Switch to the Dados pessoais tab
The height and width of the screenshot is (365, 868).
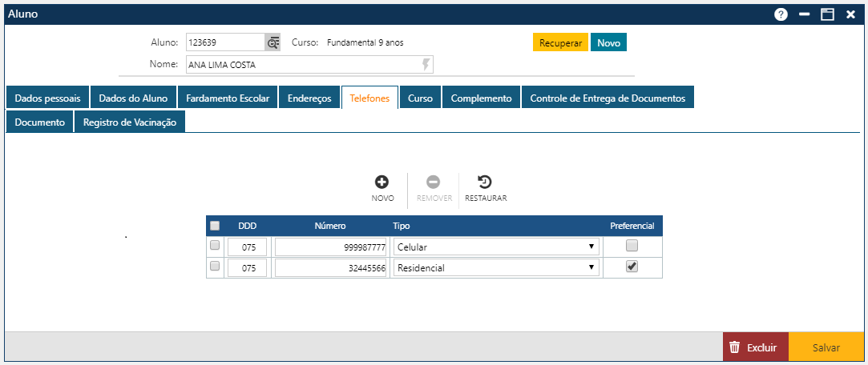pos(47,98)
